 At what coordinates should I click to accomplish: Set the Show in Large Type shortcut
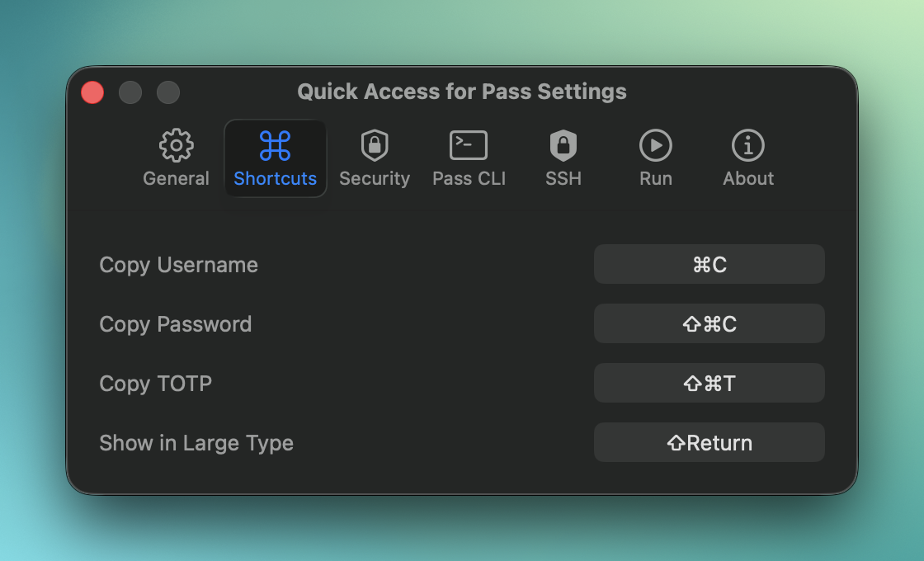tap(709, 442)
